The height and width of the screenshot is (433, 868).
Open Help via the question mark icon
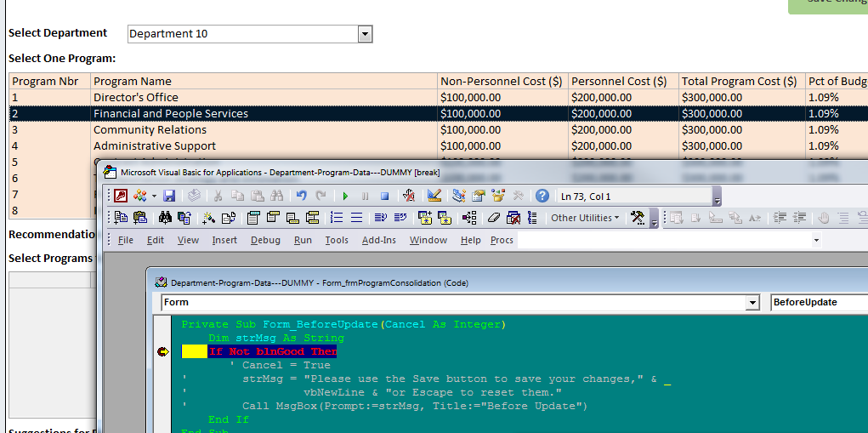542,196
